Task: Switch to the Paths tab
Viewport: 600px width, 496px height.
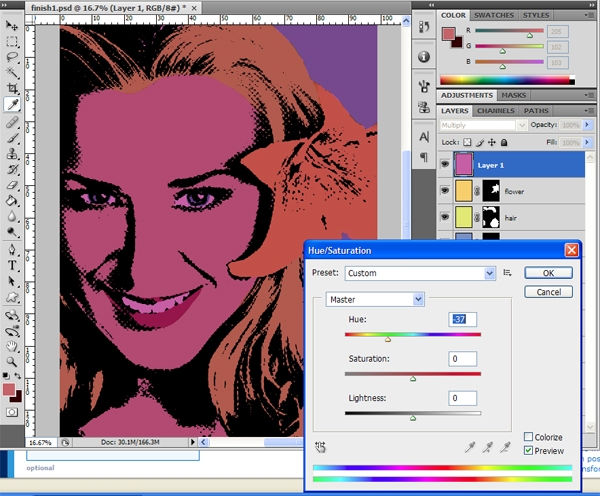Action: coord(536,111)
